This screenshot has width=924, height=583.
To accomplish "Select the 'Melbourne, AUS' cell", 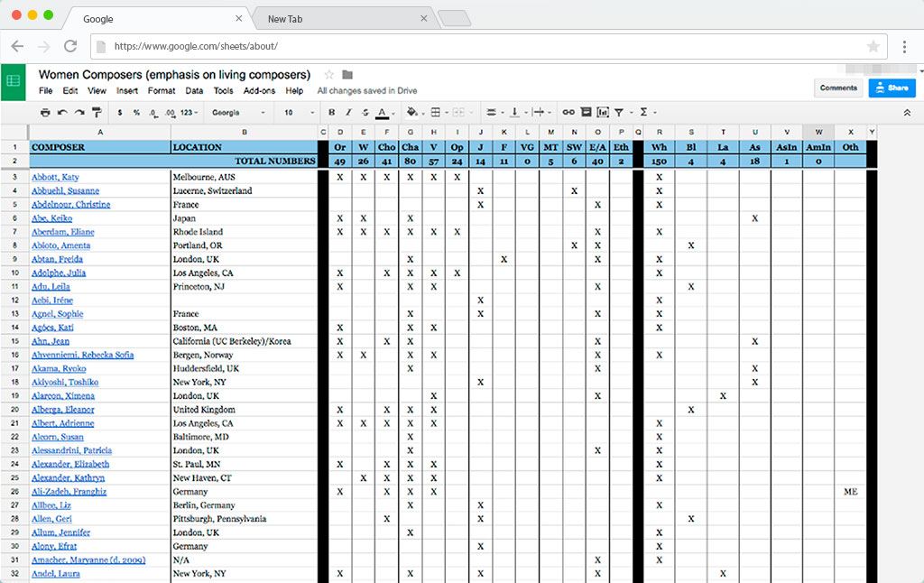I will tap(244, 177).
